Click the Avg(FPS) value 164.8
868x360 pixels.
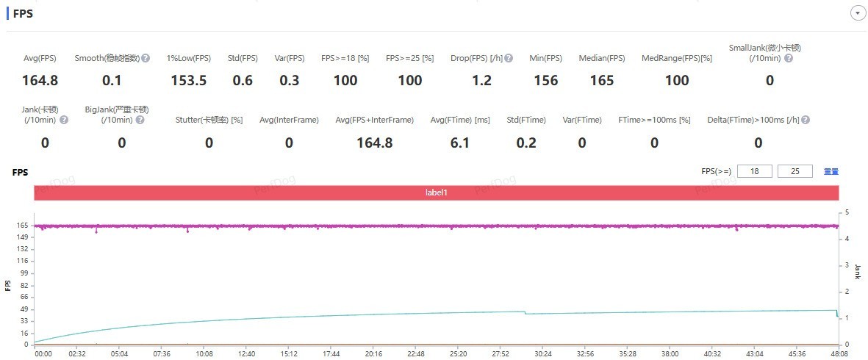pyautogui.click(x=40, y=81)
